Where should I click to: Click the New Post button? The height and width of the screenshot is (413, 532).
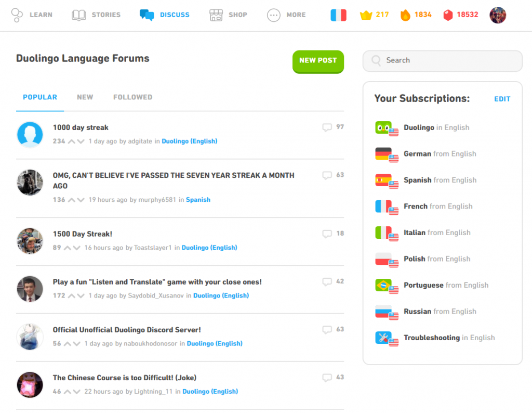(318, 61)
